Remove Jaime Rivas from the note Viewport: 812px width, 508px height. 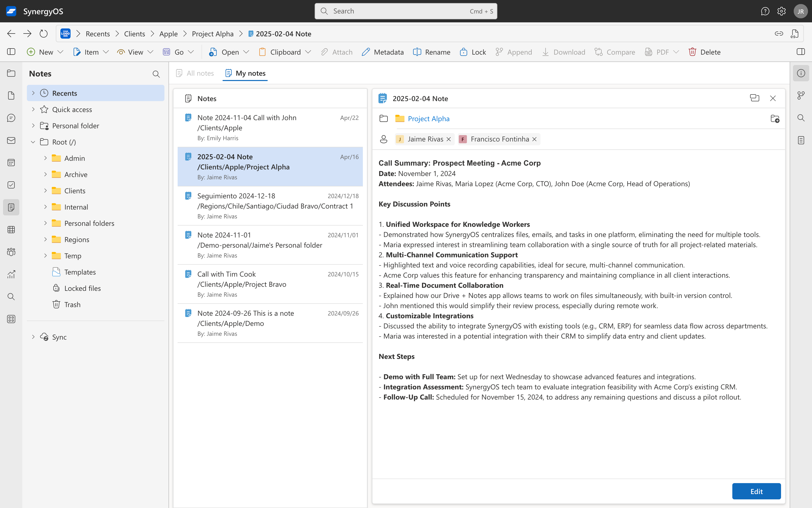(x=449, y=139)
